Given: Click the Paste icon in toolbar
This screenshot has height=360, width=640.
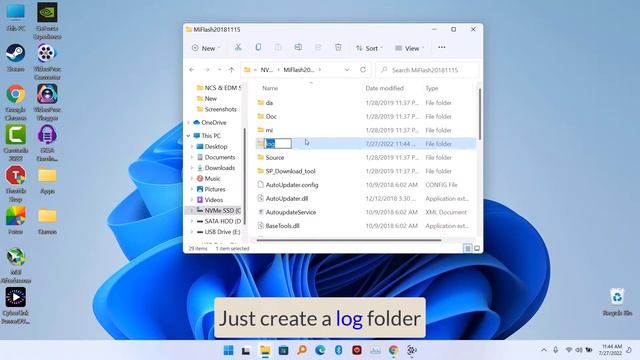Looking at the screenshot, I should click(x=278, y=47).
